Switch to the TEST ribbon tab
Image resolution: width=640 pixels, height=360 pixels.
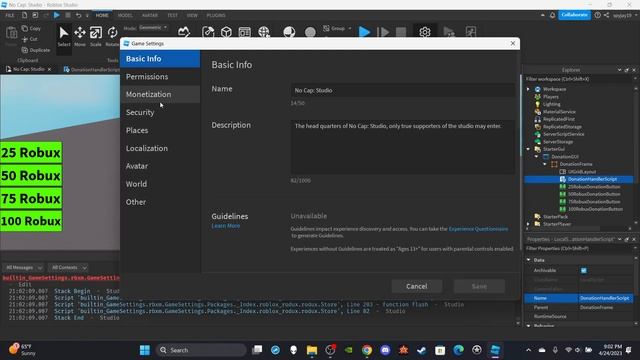tap(173, 16)
